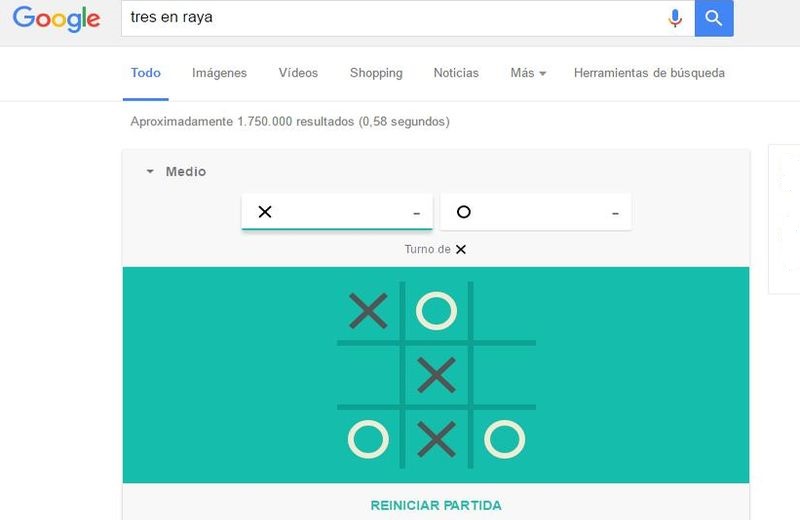The height and width of the screenshot is (520, 800).
Task: Select the X player score card
Action: 337,212
